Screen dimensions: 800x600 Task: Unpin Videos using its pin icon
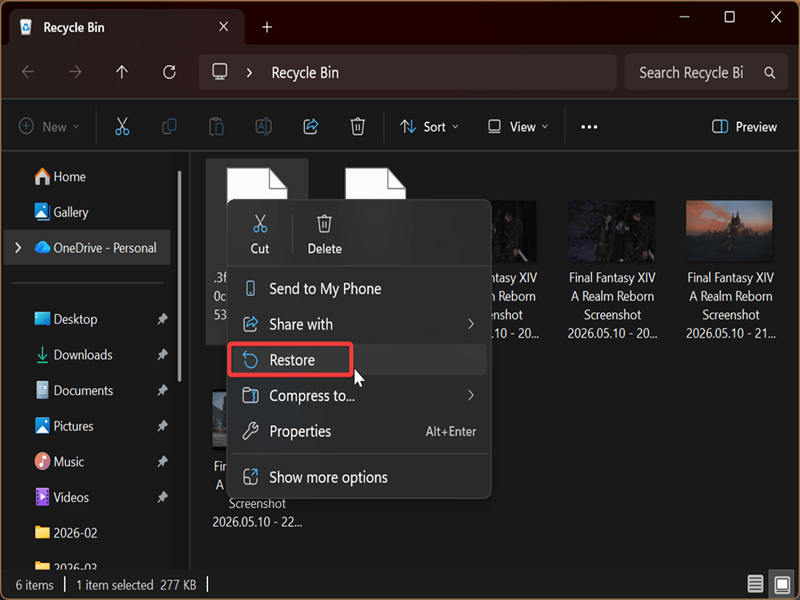tap(162, 497)
